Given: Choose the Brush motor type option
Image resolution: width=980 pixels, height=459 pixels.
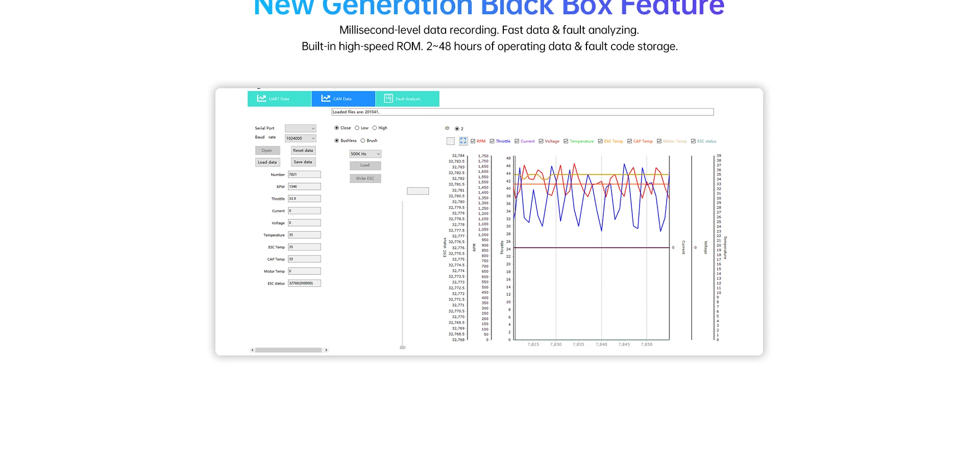Looking at the screenshot, I should pyautogui.click(x=363, y=141).
